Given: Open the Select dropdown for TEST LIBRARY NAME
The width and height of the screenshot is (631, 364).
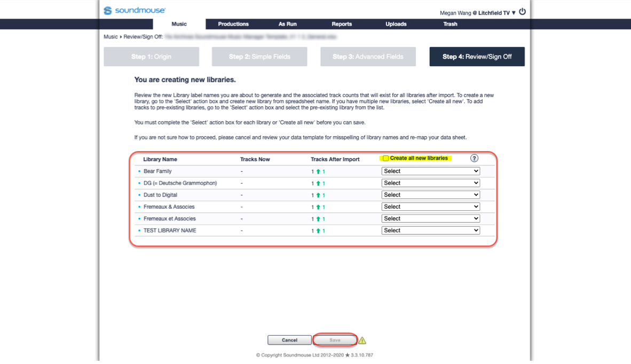Looking at the screenshot, I should [431, 231].
